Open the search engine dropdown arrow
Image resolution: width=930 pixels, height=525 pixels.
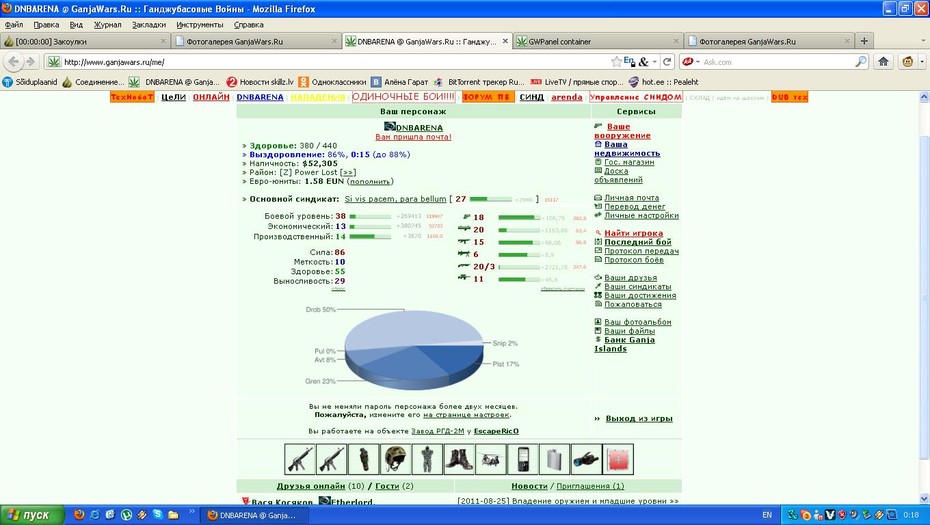[698, 62]
